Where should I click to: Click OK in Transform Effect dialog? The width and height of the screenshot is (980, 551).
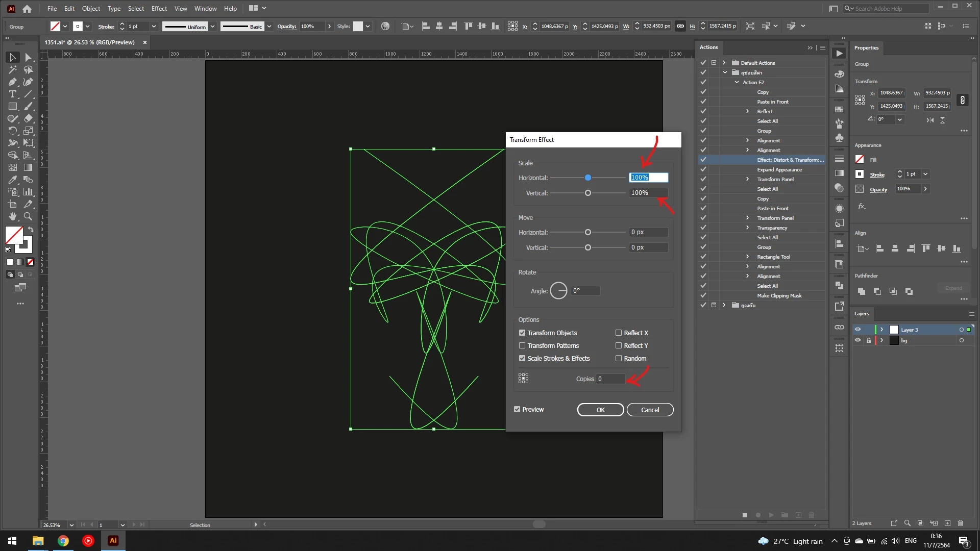coord(600,410)
